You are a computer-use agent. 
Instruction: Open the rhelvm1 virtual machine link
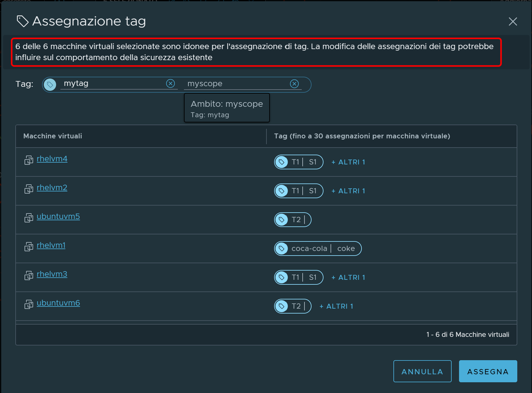coord(51,245)
